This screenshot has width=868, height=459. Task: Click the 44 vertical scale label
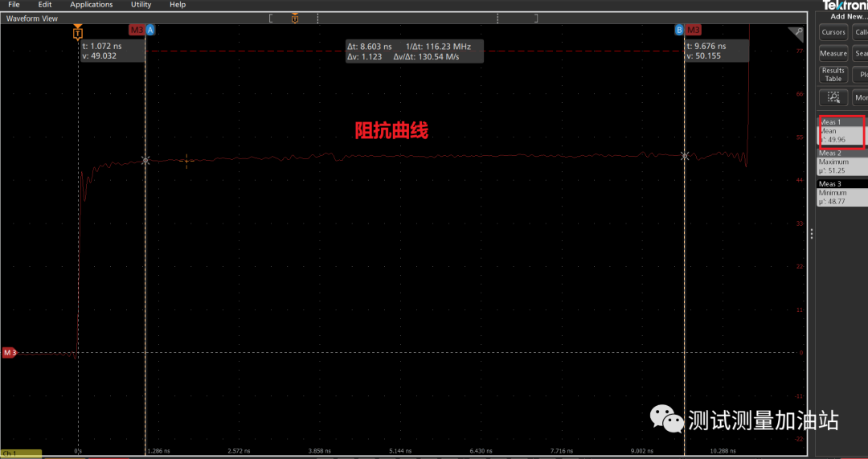point(800,181)
